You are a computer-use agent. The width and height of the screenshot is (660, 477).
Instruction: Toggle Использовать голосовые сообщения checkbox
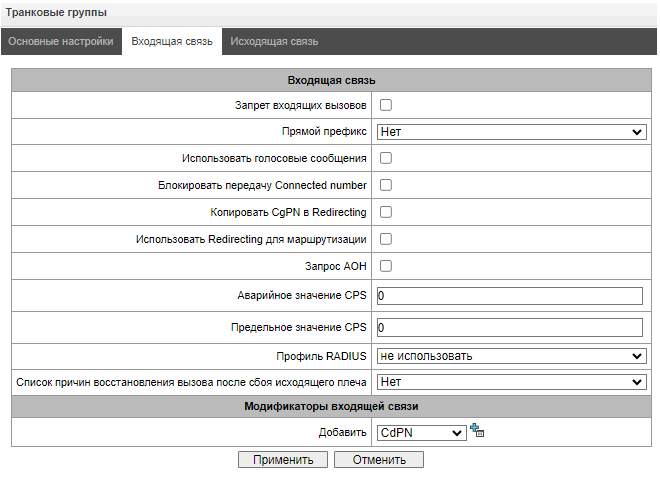385,158
